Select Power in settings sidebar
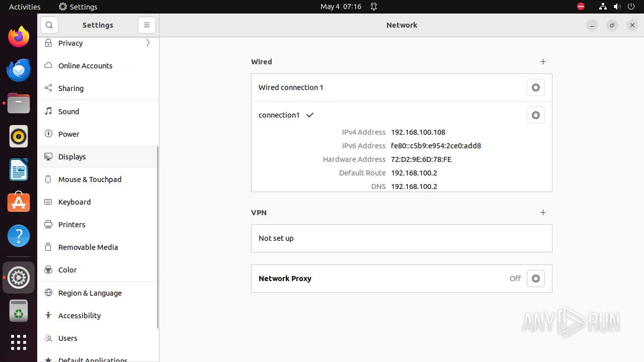Viewport: 644px width, 362px height. pos(98,134)
